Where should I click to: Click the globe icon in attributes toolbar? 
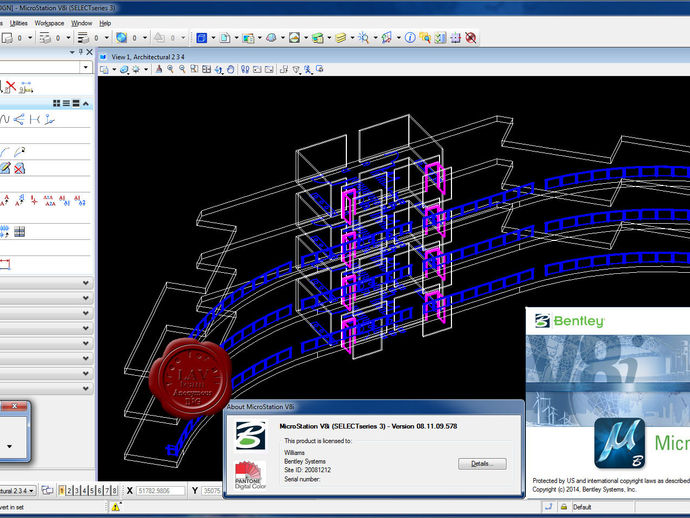[121, 38]
